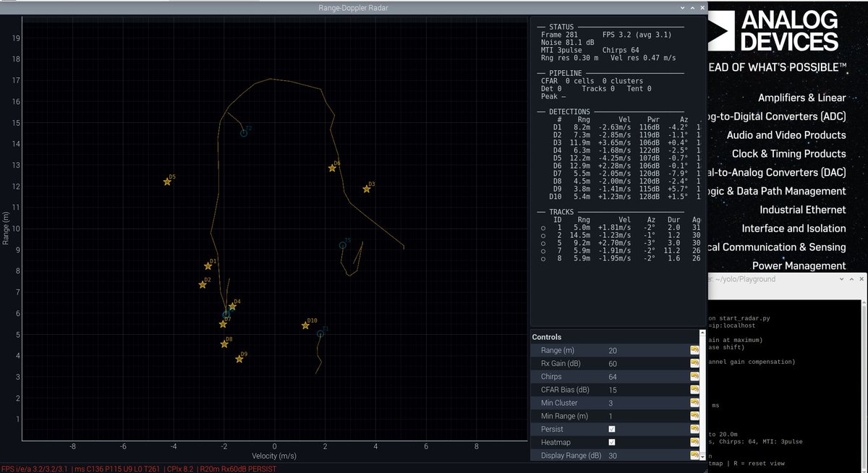The image size is (868, 473).
Task: Open Amplifiers & Linear link in browser
Action: [x=801, y=98]
